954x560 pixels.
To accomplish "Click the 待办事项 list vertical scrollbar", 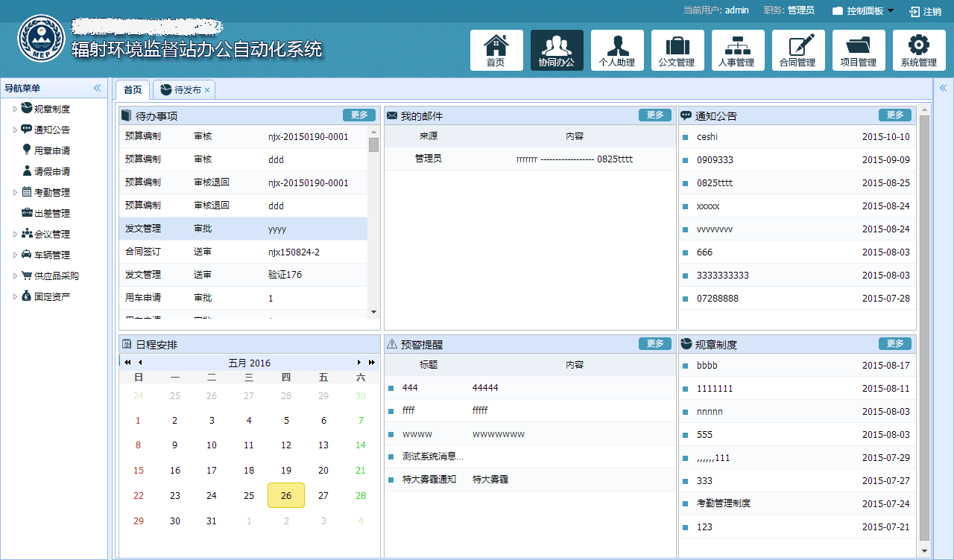I will pos(373,223).
